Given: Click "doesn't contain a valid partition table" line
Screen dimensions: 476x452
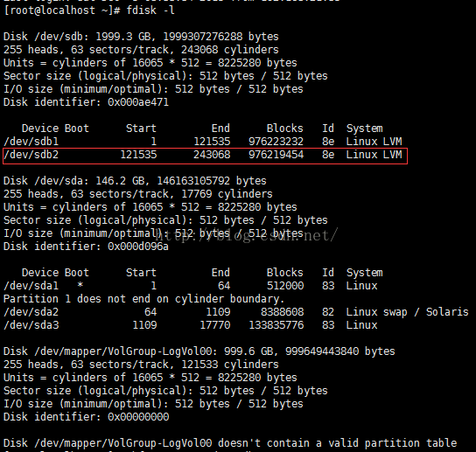Looking at the screenshot, I should [x=230, y=443].
